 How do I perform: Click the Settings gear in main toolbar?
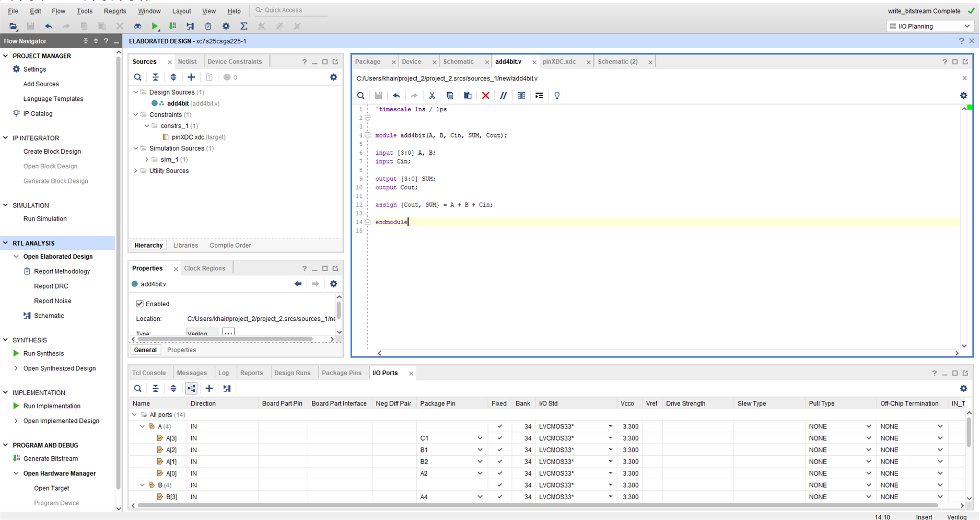(226, 26)
